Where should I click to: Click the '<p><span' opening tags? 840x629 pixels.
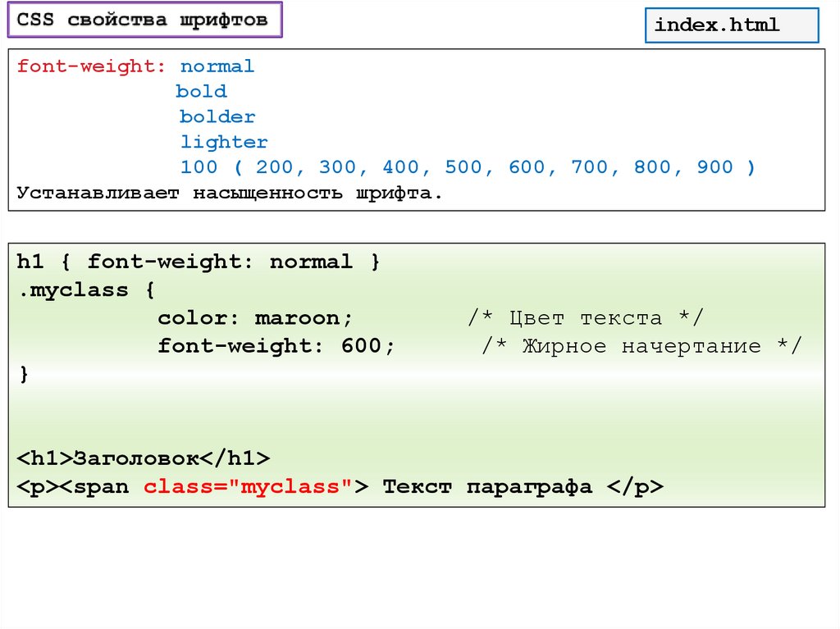[x=73, y=487]
